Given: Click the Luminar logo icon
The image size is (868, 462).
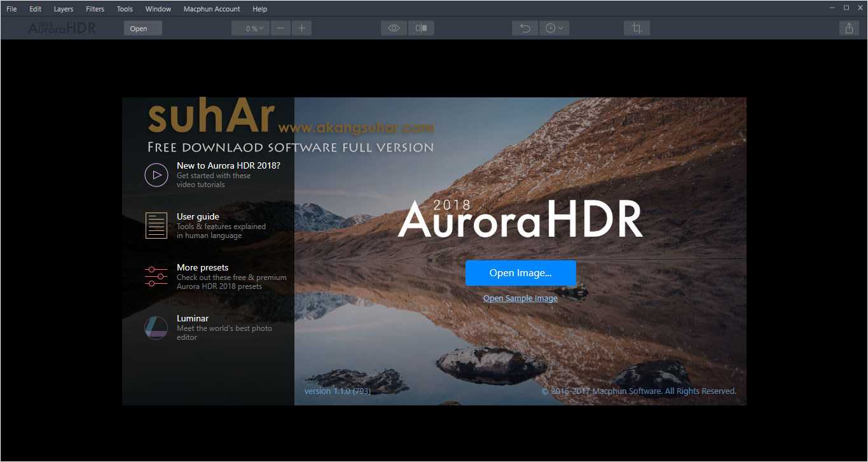Looking at the screenshot, I should tap(156, 327).
